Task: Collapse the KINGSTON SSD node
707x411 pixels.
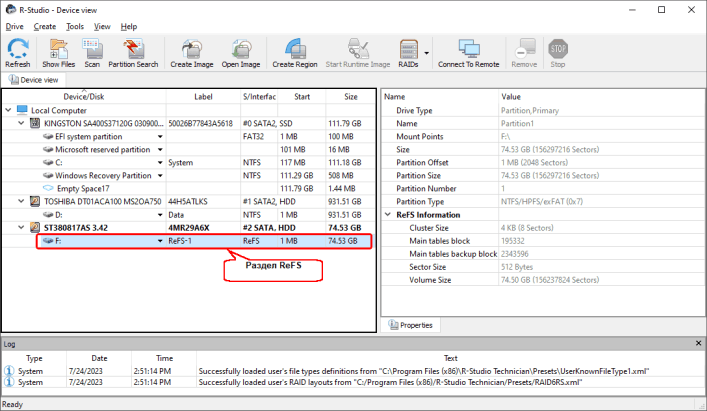Action: pos(21,123)
